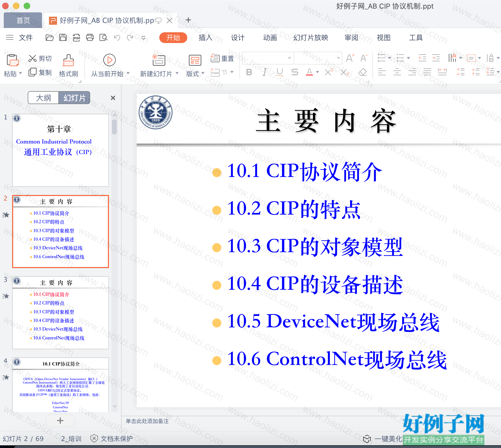Go to the 首页 home tab
Screen dimensions: 501x448
click(x=23, y=20)
